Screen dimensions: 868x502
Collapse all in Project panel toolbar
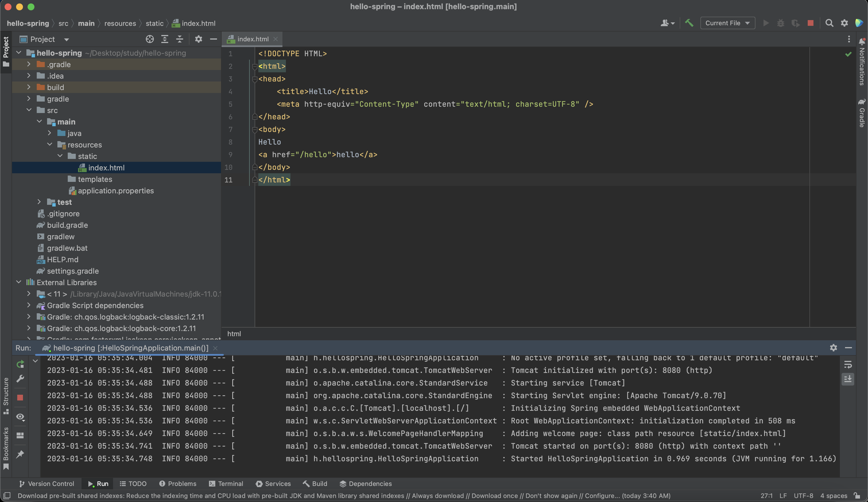coord(179,39)
